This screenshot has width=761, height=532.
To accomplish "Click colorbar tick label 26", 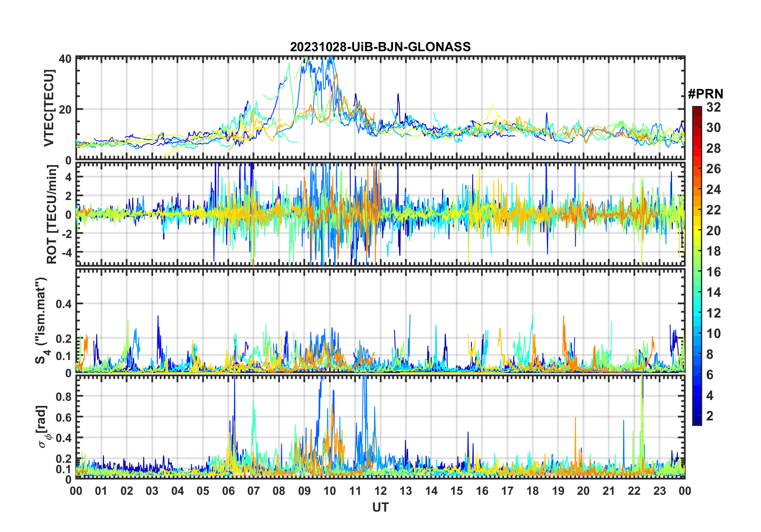I will coord(713,169).
